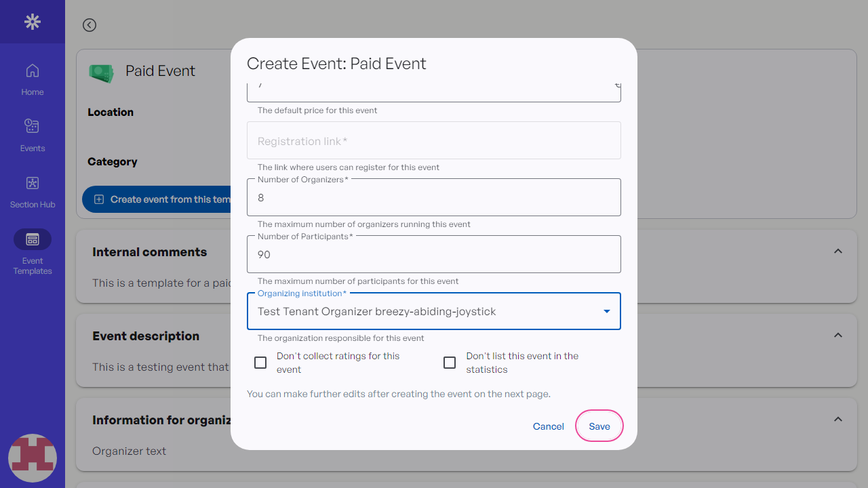
Task: Open Home from the sidebar
Action: 33,79
